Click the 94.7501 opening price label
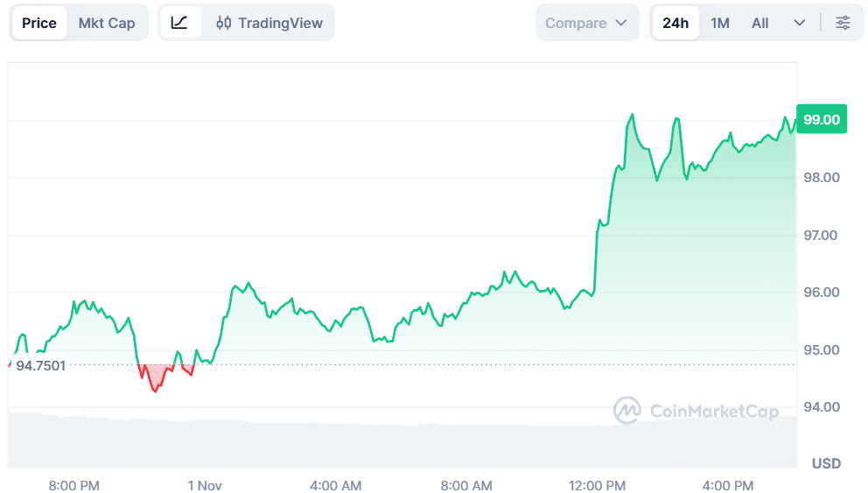 [x=40, y=365]
